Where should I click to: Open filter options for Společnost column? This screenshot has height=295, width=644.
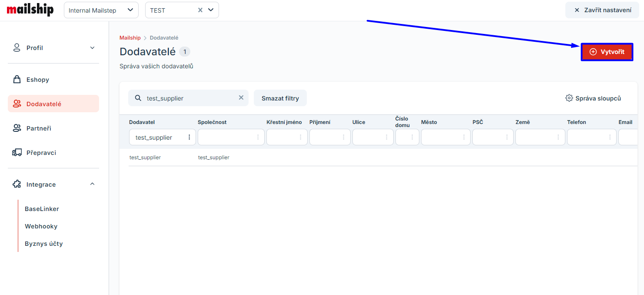(258, 137)
